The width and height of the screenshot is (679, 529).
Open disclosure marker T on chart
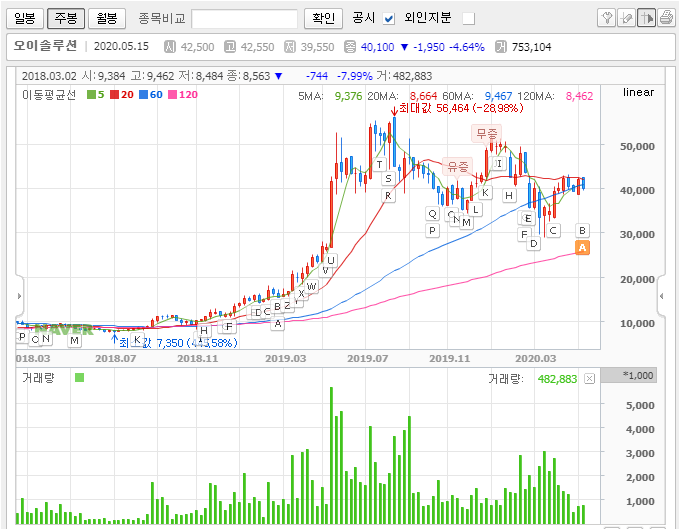click(x=380, y=165)
